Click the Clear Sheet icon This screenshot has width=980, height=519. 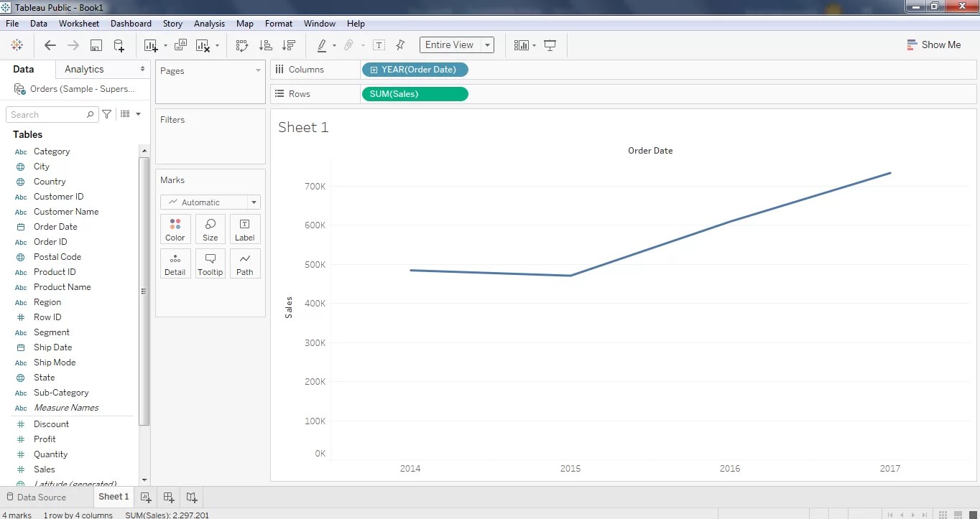pos(203,45)
